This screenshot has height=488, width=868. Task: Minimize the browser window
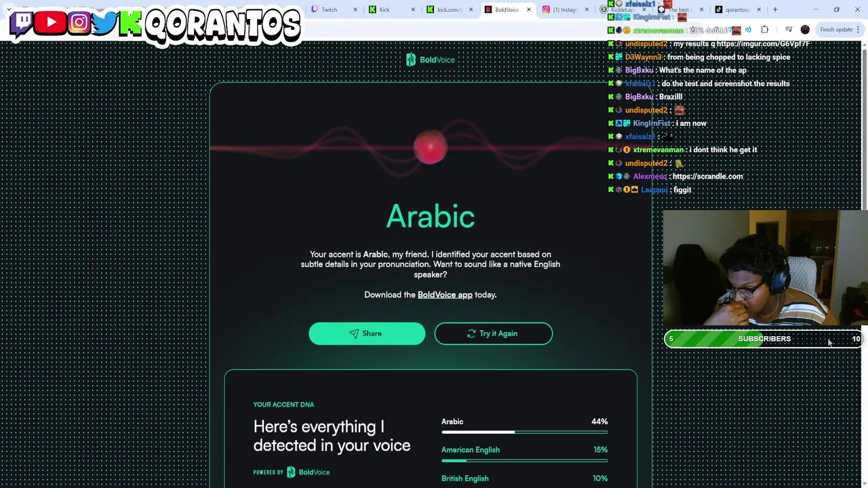(x=816, y=9)
